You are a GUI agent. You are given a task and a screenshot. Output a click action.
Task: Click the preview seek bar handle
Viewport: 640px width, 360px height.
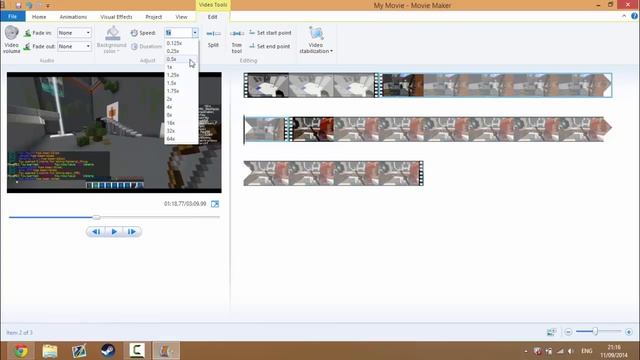point(96,217)
